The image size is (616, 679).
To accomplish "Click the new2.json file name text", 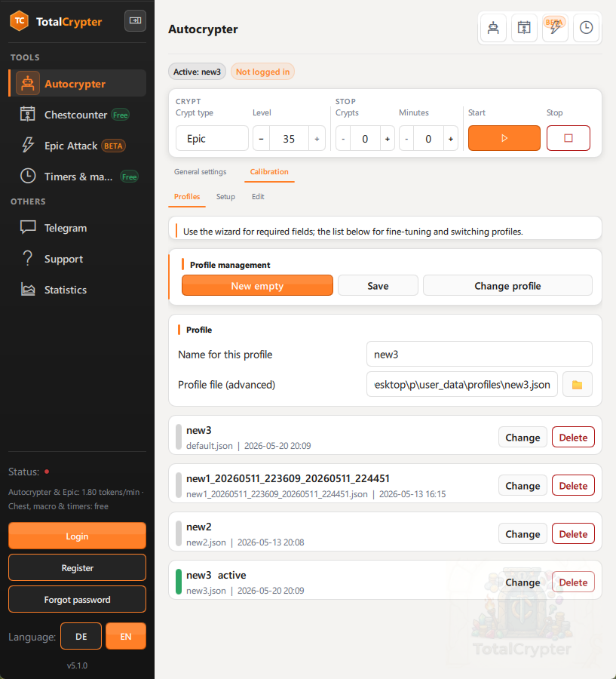I will click(206, 542).
